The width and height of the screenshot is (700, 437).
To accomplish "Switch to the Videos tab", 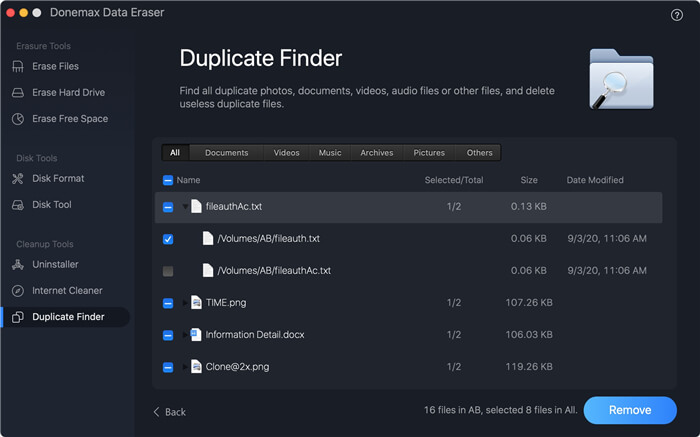I will [287, 153].
